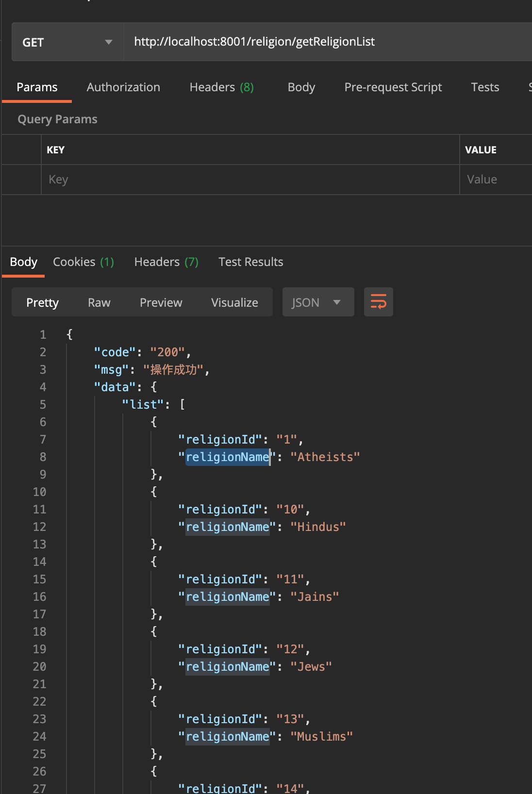Image resolution: width=532 pixels, height=794 pixels.
Task: Switch response view to Preview
Action: (x=161, y=302)
